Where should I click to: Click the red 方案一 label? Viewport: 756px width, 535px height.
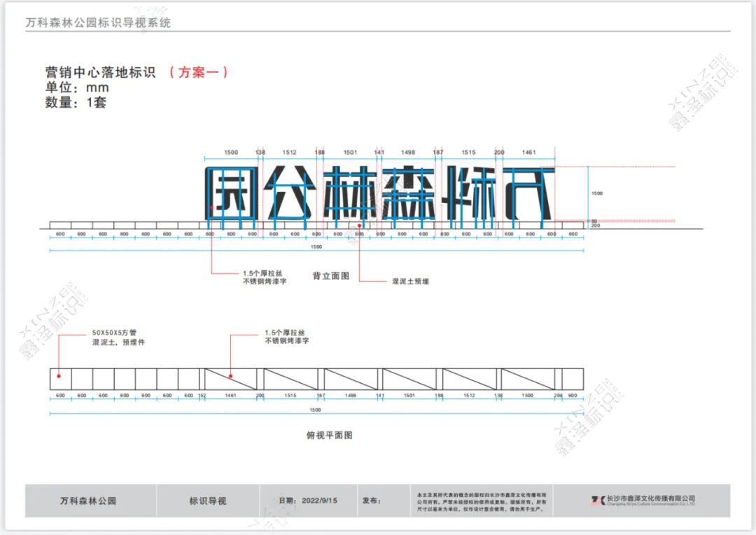pyautogui.click(x=198, y=72)
